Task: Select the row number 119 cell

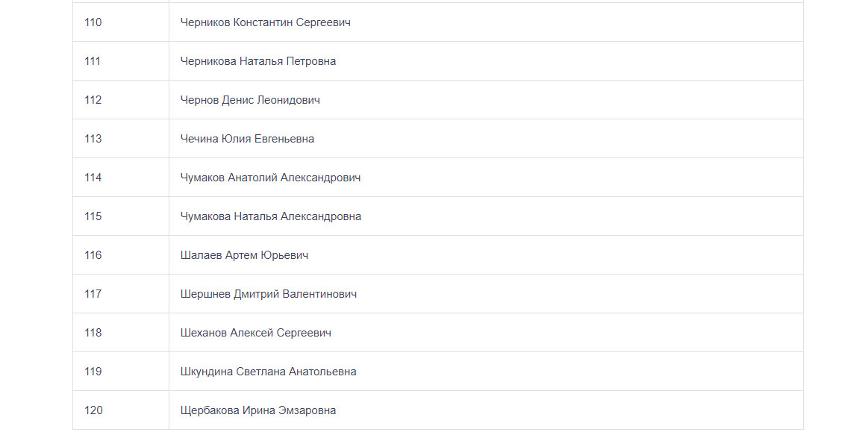Action: click(93, 372)
